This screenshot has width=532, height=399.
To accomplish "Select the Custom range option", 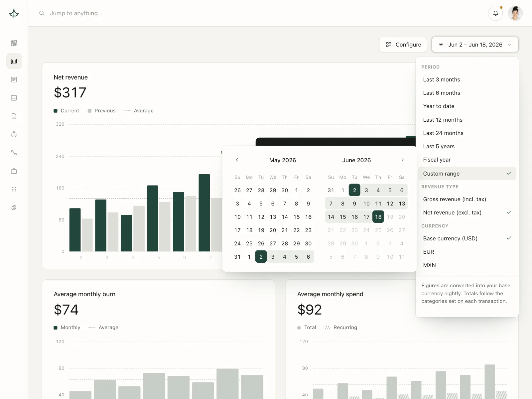I will 467,174.
